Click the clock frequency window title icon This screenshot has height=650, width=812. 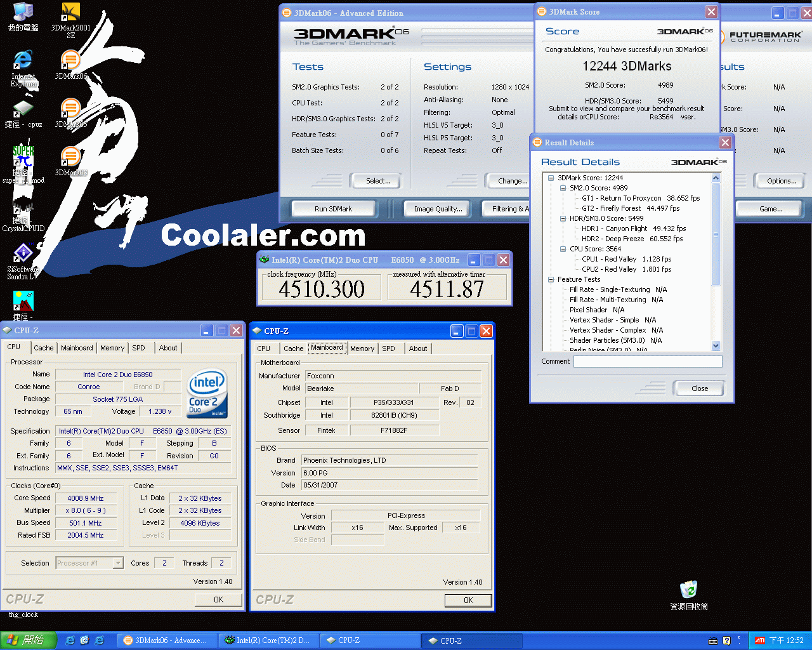point(265,260)
